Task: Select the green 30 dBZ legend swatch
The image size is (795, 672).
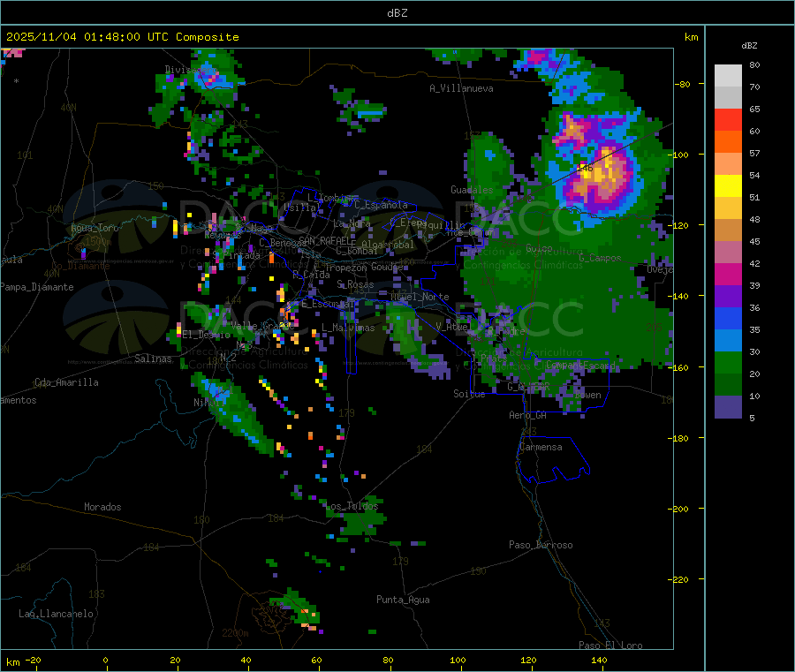Action: coord(728,362)
